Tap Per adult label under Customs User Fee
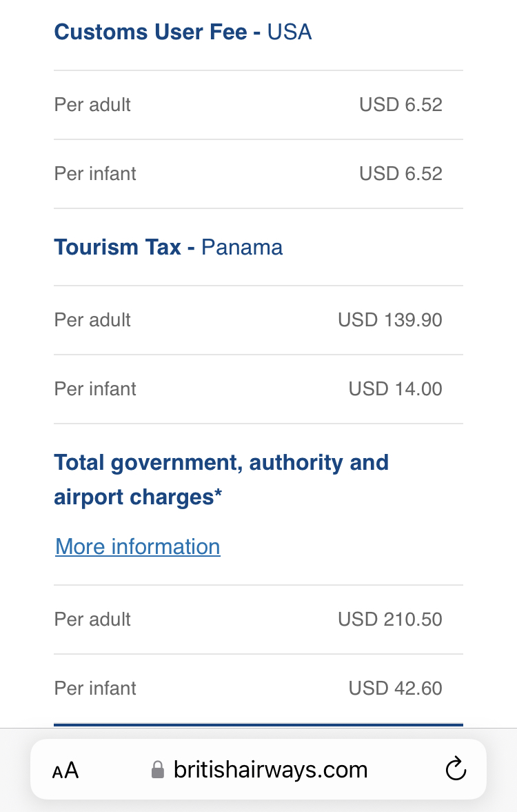 [x=92, y=105]
